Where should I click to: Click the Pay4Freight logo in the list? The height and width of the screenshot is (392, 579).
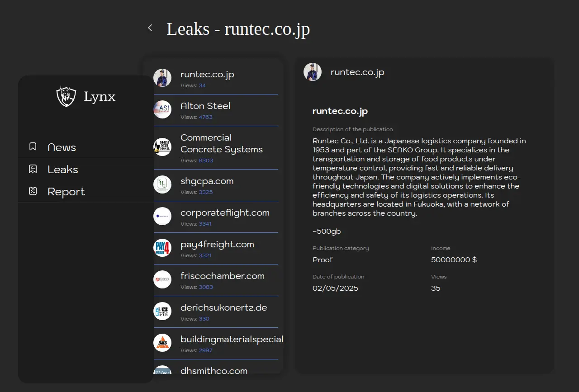[162, 248]
